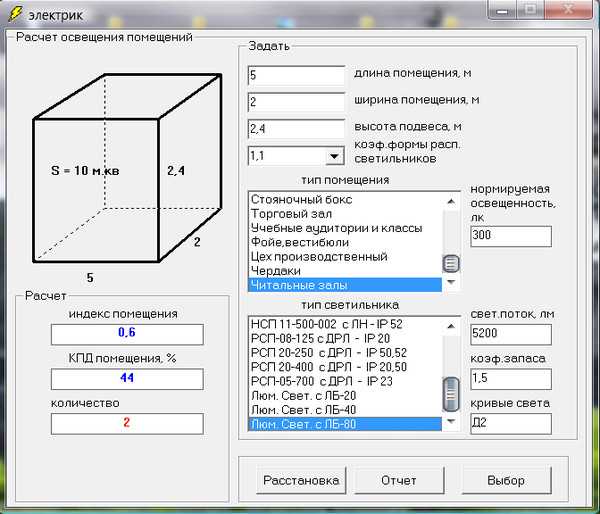The height and width of the screenshot is (514, 600).
Task: Click down arrow of fixture type scrollbar
Action: 451,421
